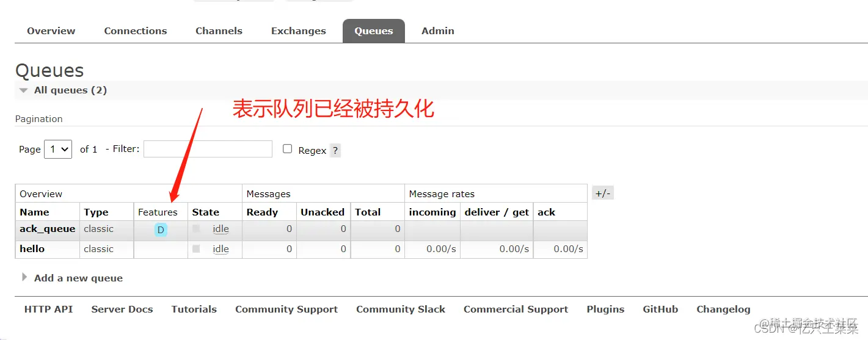
Task: Open the Exchanges tab
Action: coord(299,31)
